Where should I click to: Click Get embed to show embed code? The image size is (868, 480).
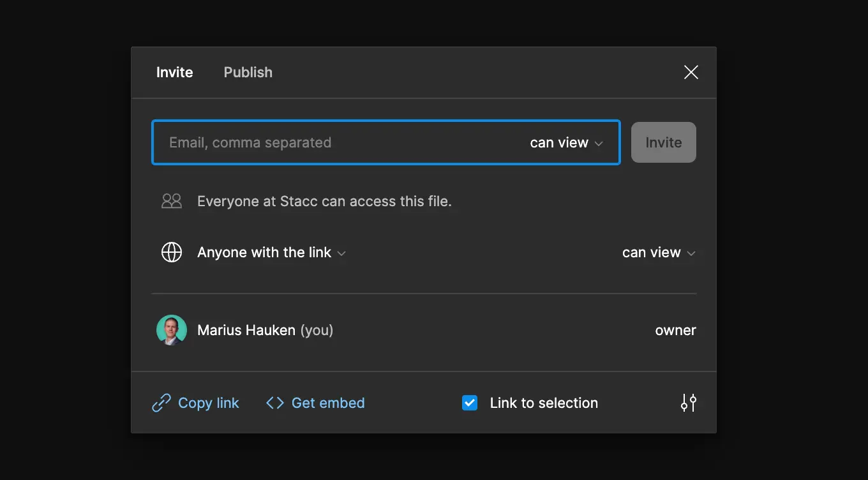(327, 403)
